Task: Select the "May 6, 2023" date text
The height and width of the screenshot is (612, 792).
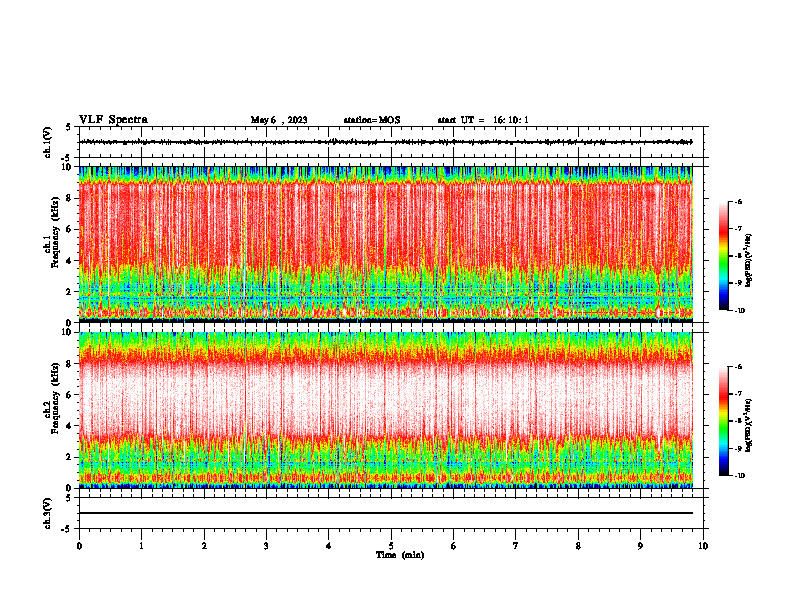Action: (279, 120)
